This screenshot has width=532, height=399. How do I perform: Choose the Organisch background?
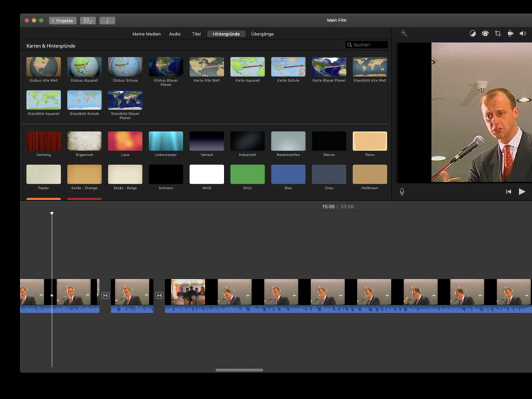(84, 141)
